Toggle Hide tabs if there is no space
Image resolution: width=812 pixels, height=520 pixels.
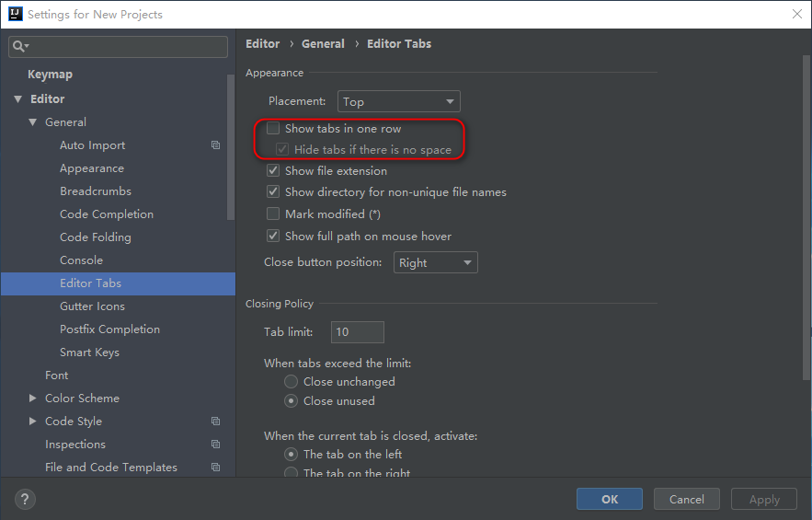tap(282, 149)
